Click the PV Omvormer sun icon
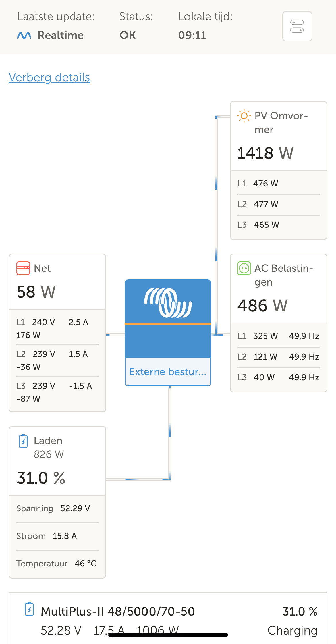 244,116
